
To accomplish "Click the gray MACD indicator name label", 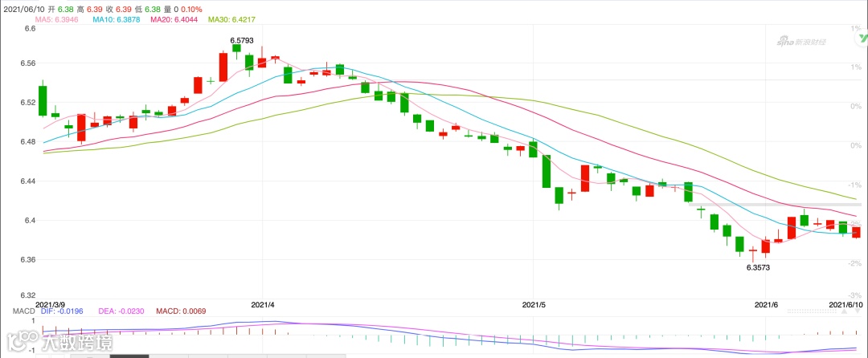I will (24, 311).
